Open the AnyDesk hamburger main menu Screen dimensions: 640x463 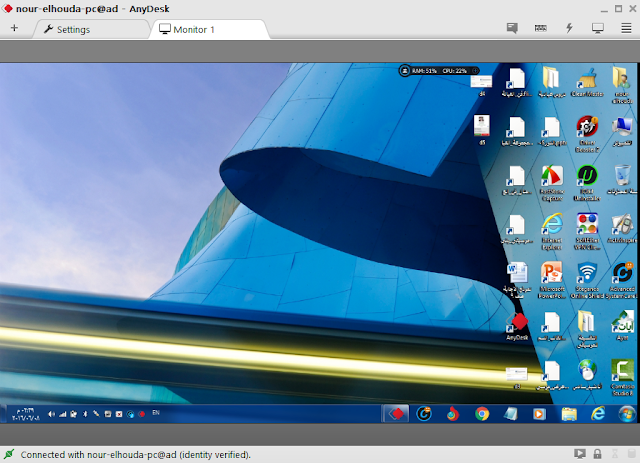(x=627, y=28)
